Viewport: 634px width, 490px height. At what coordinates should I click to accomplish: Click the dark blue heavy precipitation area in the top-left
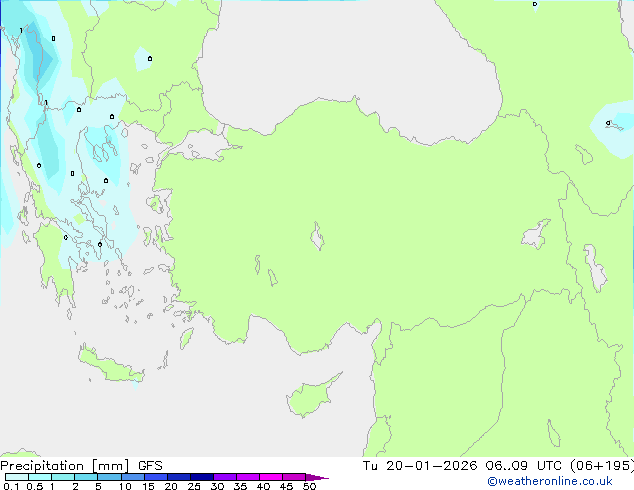point(40,60)
